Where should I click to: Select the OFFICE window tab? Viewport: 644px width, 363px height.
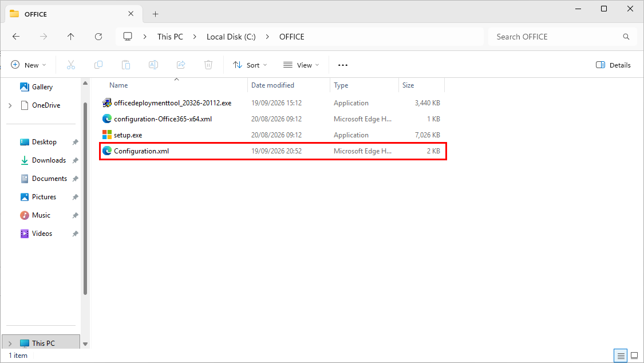pyautogui.click(x=74, y=14)
